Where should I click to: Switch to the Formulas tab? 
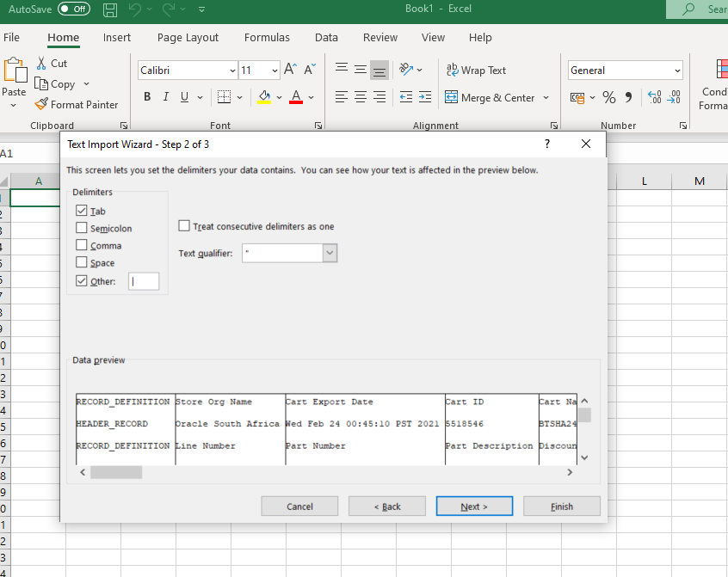click(x=267, y=37)
